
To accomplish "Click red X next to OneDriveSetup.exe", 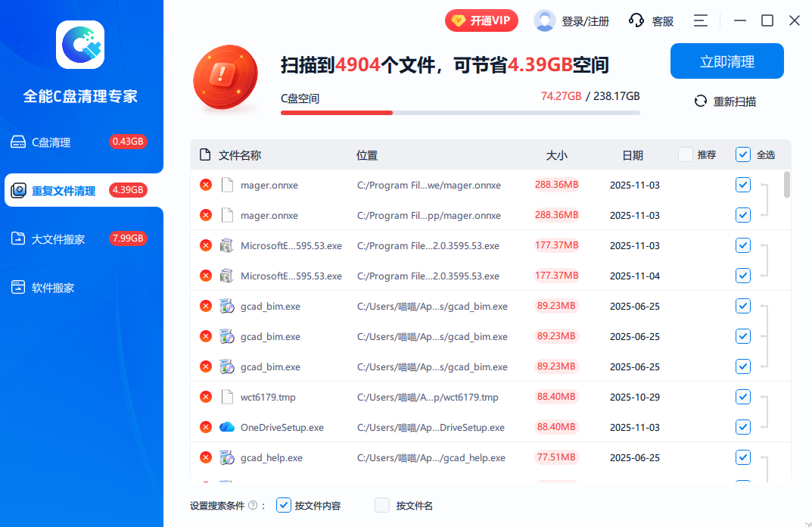I will (205, 426).
